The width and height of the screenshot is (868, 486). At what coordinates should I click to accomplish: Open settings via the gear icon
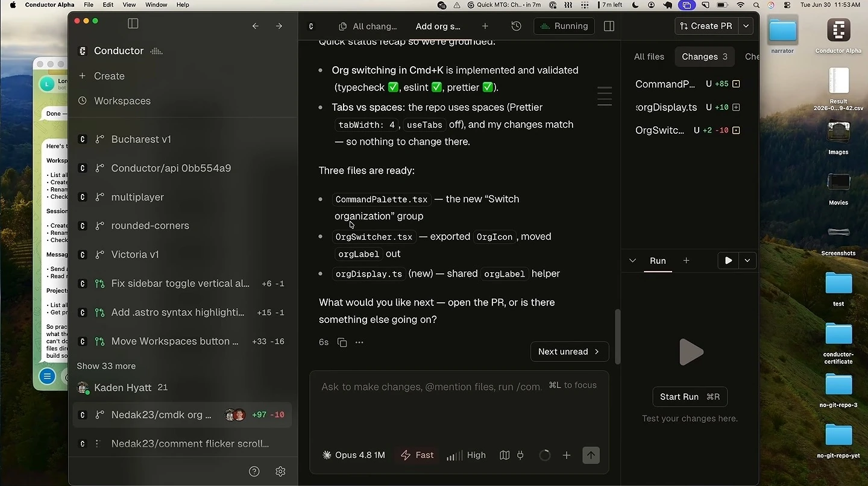pyautogui.click(x=280, y=472)
